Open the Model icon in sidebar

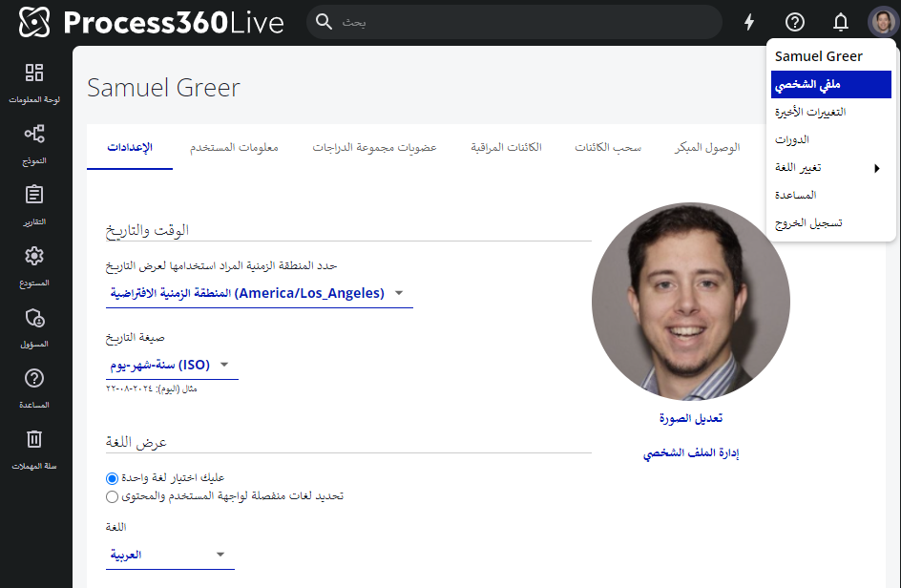coord(34,134)
